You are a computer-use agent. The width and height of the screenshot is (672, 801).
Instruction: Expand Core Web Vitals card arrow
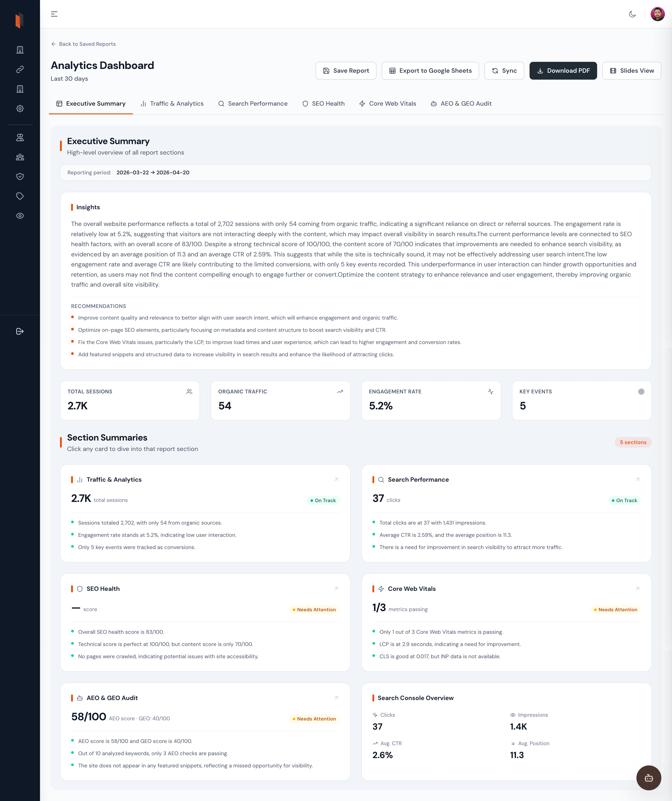click(637, 589)
